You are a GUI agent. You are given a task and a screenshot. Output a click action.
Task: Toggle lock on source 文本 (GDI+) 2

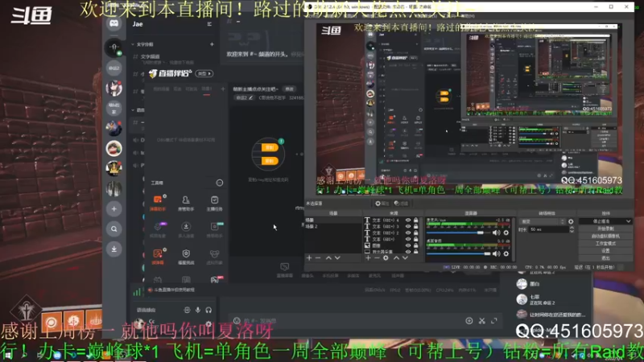point(415,232)
